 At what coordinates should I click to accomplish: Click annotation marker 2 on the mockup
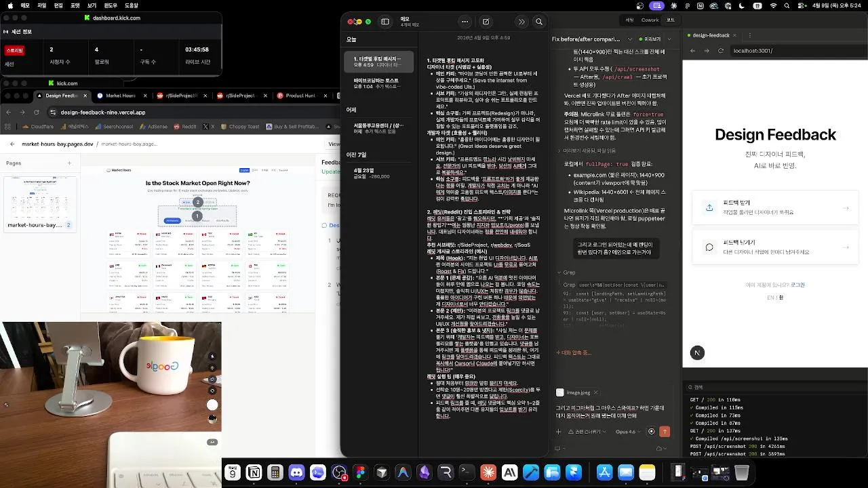[x=198, y=202]
